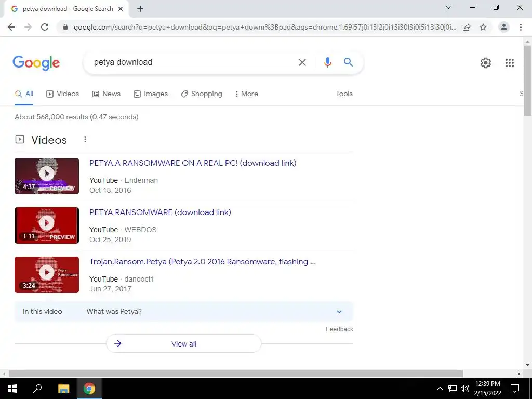The width and height of the screenshot is (532, 399).
Task: Click the horizontal scrollbar thumb
Action: pos(236,374)
